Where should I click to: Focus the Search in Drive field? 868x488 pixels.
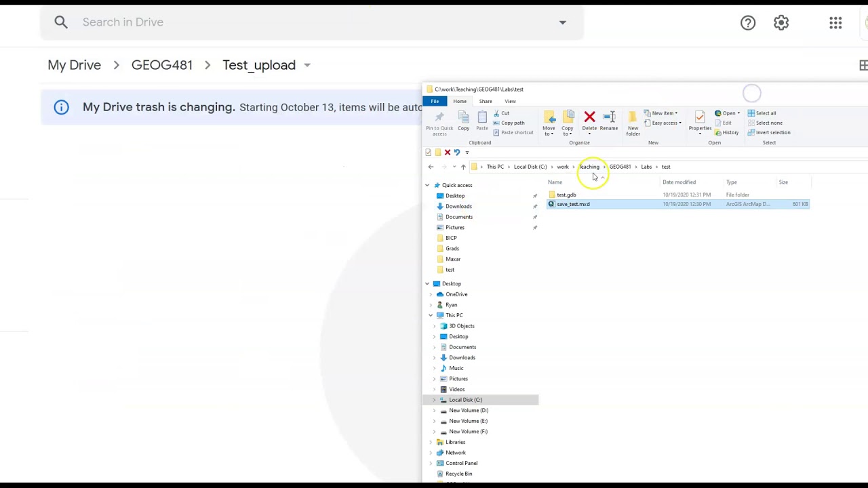tap(312, 22)
